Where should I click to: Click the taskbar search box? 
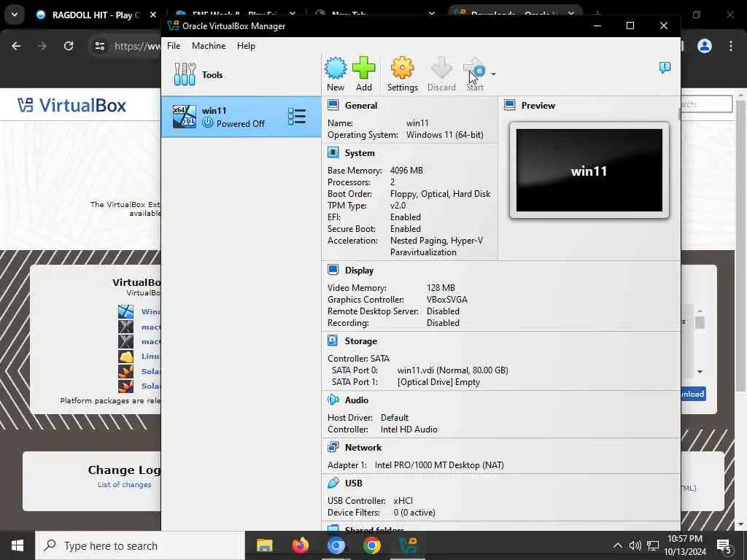click(x=140, y=545)
